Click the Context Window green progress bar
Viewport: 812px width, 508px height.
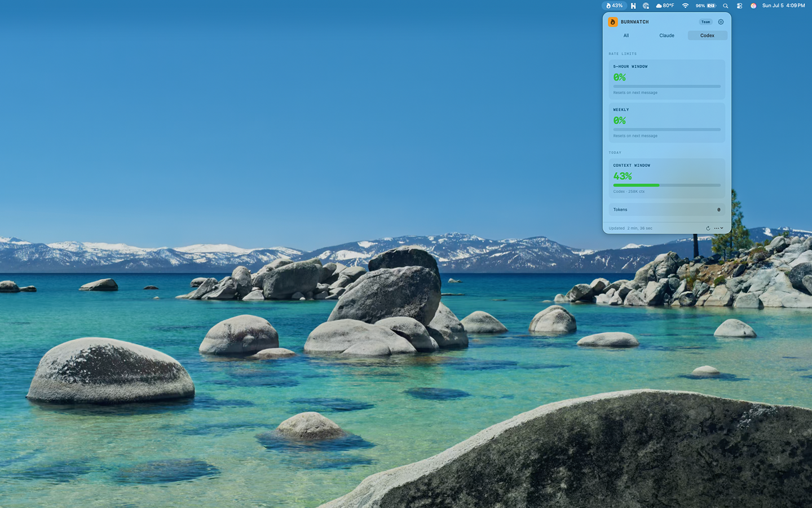(667, 185)
